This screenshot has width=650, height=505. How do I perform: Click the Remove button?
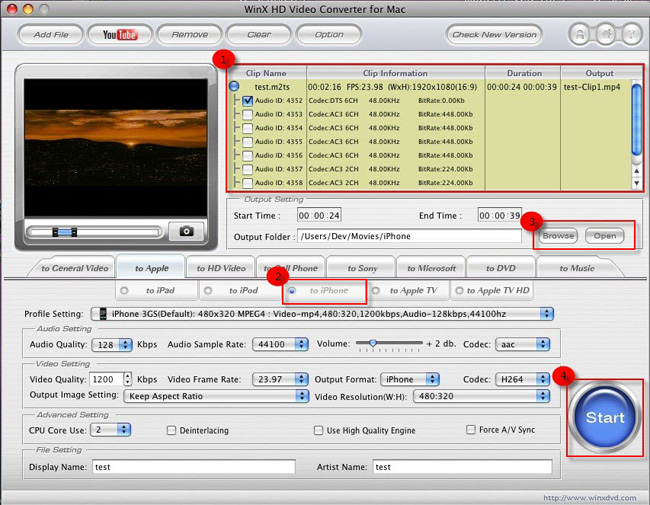click(x=190, y=34)
